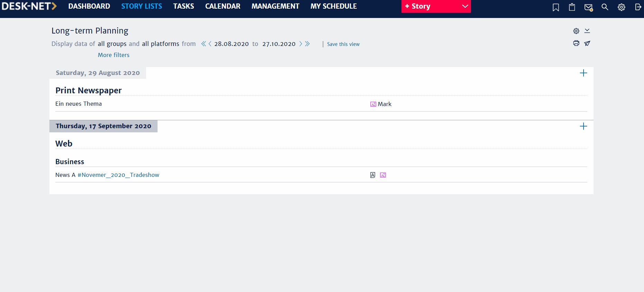Open the clipboard icon in header

coord(572,7)
